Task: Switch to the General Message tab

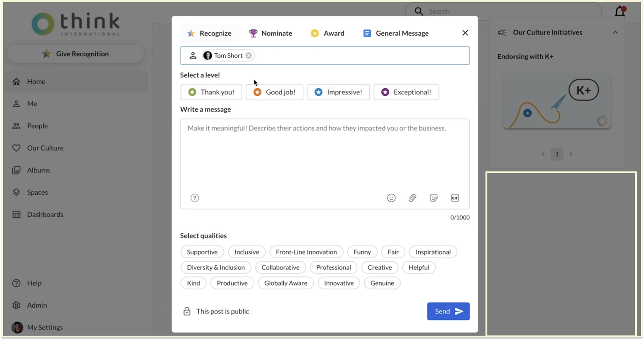Action: [396, 33]
